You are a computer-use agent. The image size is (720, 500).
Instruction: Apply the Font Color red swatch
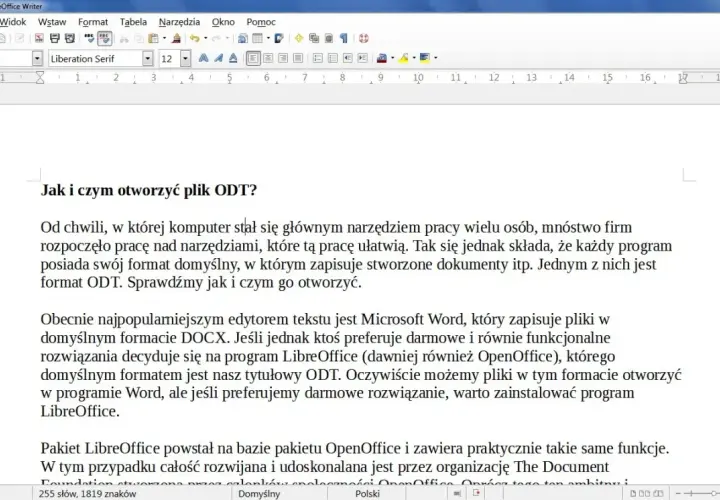[x=382, y=58]
